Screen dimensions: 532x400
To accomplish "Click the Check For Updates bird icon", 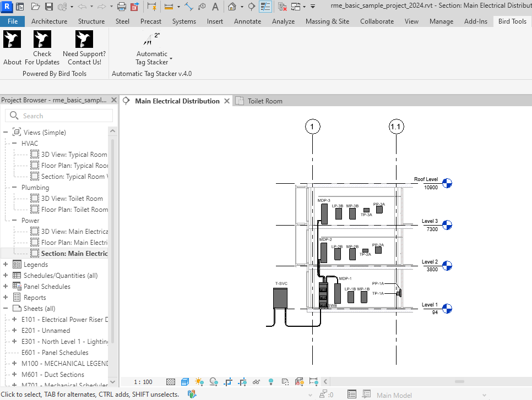I will [x=42, y=40].
